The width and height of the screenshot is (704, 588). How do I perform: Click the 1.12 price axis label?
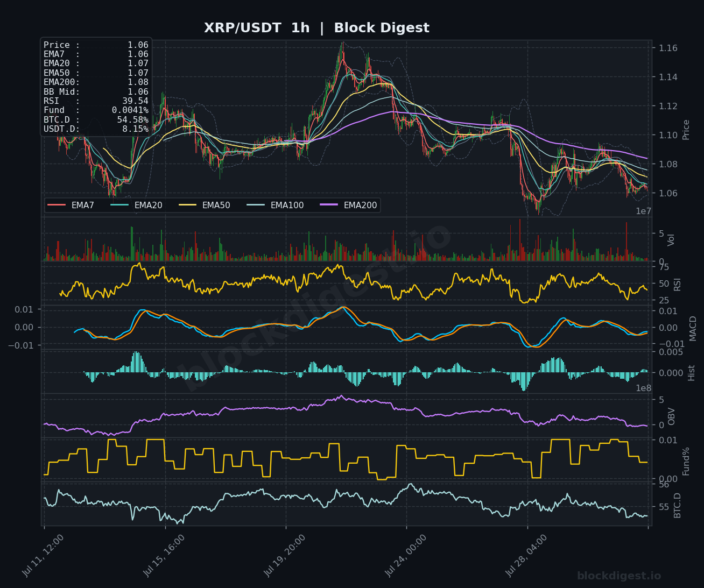pos(668,106)
